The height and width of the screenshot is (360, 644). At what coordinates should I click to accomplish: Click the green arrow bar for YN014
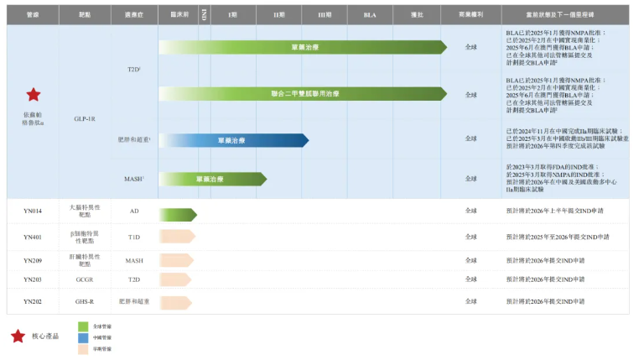coord(177,214)
